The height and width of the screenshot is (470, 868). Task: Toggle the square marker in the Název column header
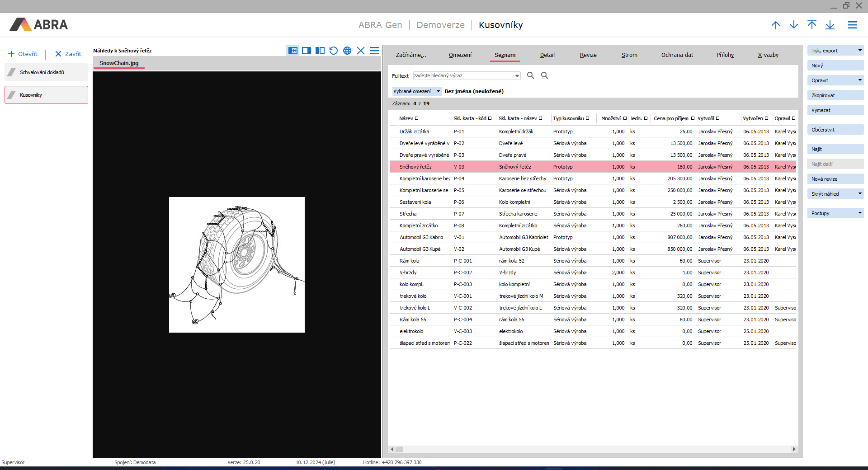pos(417,118)
